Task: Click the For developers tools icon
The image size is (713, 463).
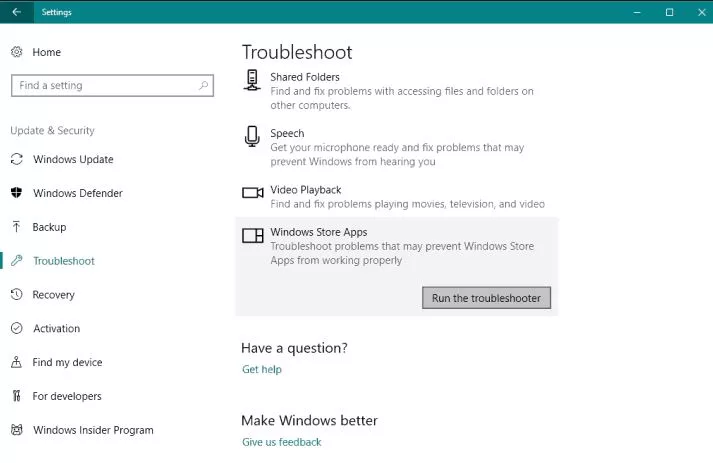Action: [17, 396]
